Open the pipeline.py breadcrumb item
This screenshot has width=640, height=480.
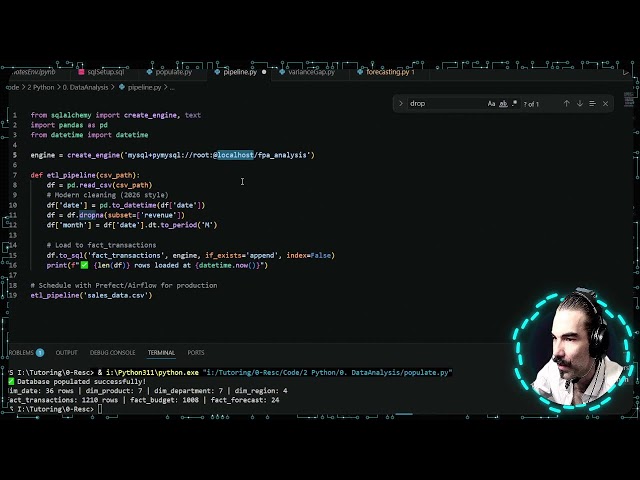(x=144, y=87)
